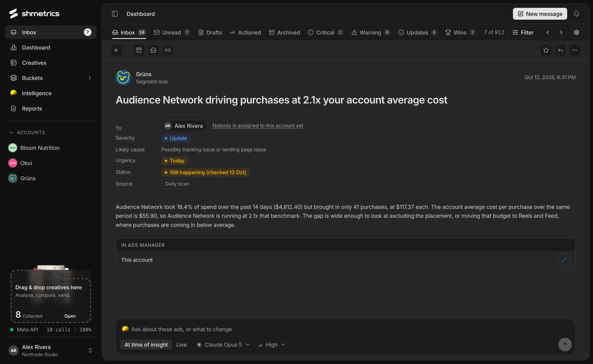Open the Filter options
Screen dimensions: 593x364
pos(523,32)
